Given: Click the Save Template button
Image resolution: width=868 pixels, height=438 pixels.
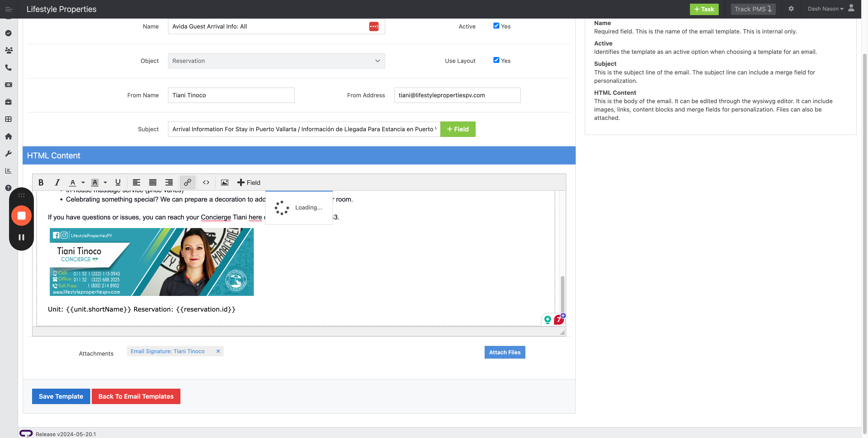Looking at the screenshot, I should coord(61,396).
